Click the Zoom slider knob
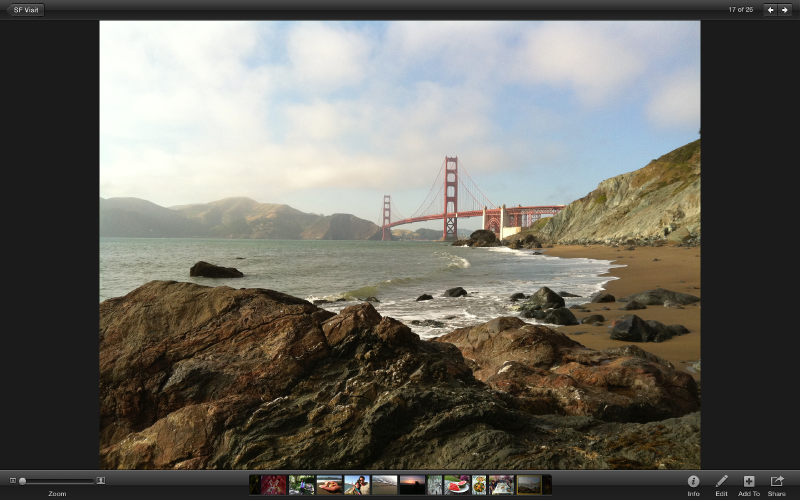 click(22, 481)
